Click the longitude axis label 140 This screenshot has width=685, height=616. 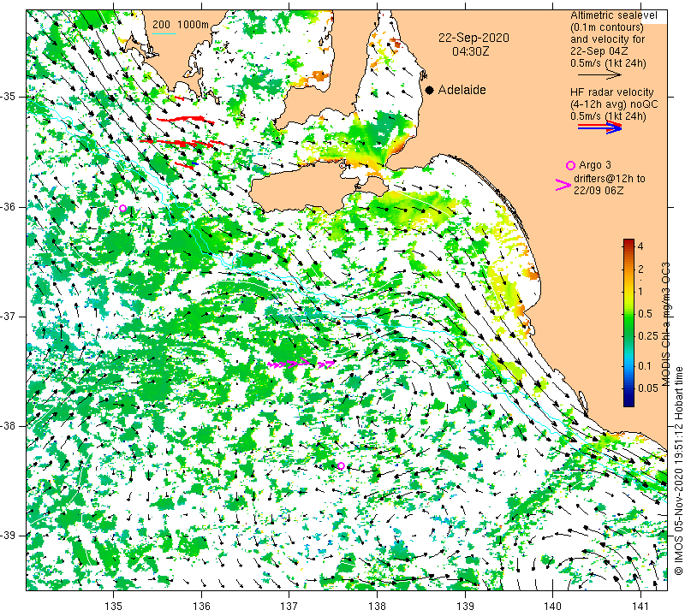point(553,607)
